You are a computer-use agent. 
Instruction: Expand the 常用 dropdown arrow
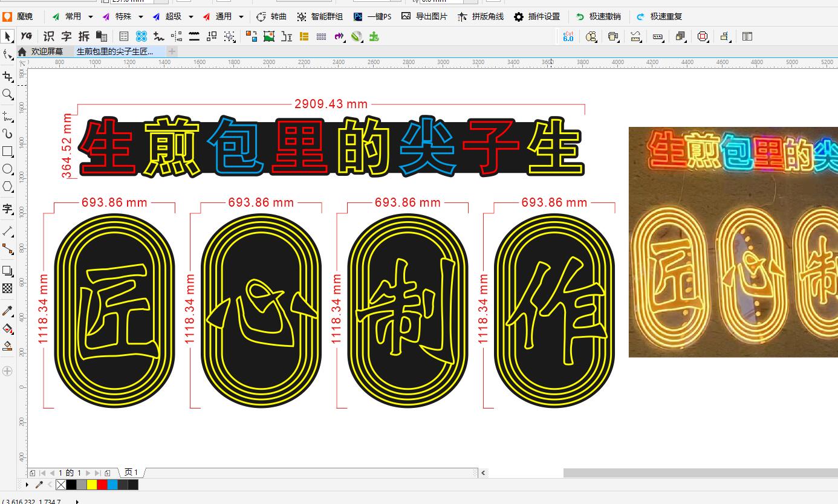[x=91, y=17]
